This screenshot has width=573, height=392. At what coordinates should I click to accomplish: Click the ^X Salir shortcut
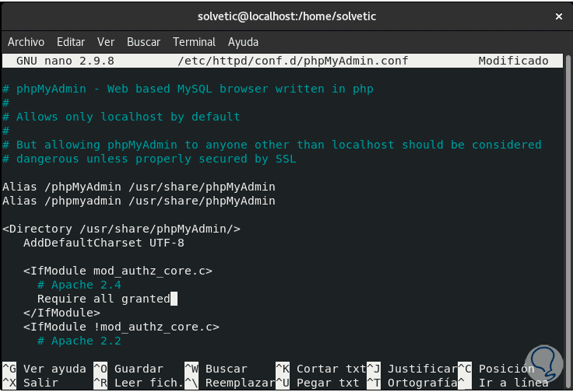(x=30, y=383)
